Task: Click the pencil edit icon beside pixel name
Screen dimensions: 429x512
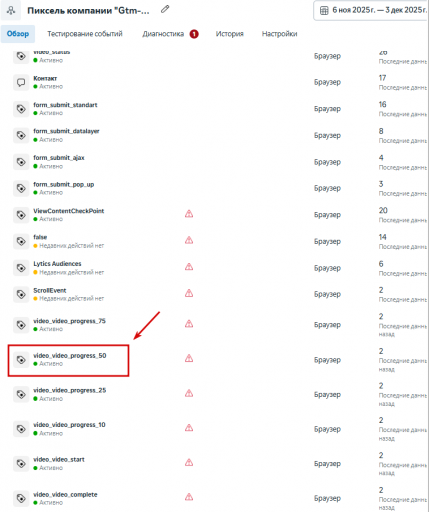Action: tap(165, 9)
